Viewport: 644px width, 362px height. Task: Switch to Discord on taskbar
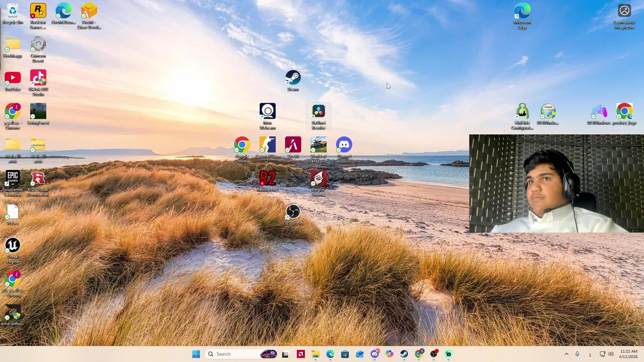374,354
